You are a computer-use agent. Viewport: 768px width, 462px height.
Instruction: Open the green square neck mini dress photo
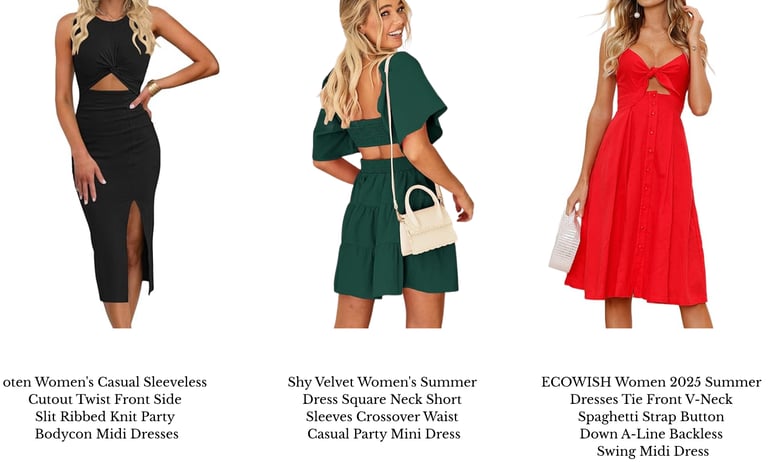point(393,164)
